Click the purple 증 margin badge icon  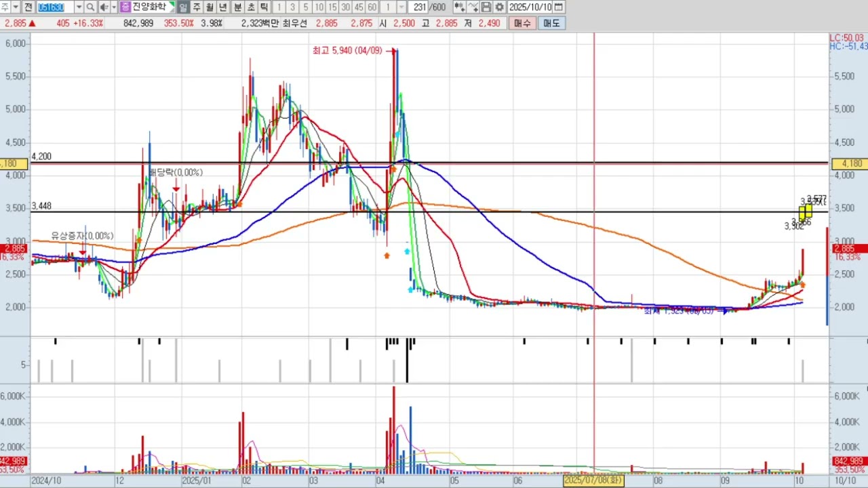[125, 7]
